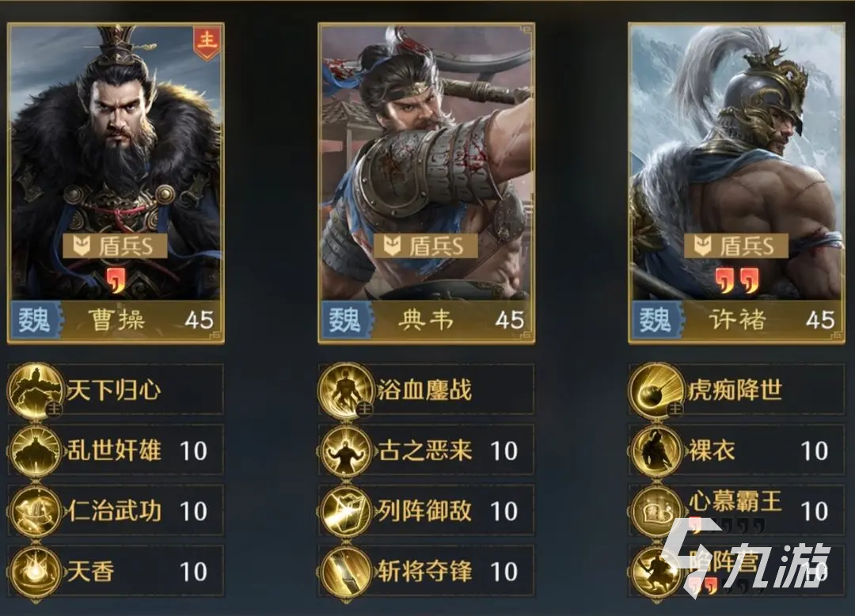Image resolution: width=855 pixels, height=616 pixels.
Task: Select the 天下归心 skill icon
Action: [36, 390]
